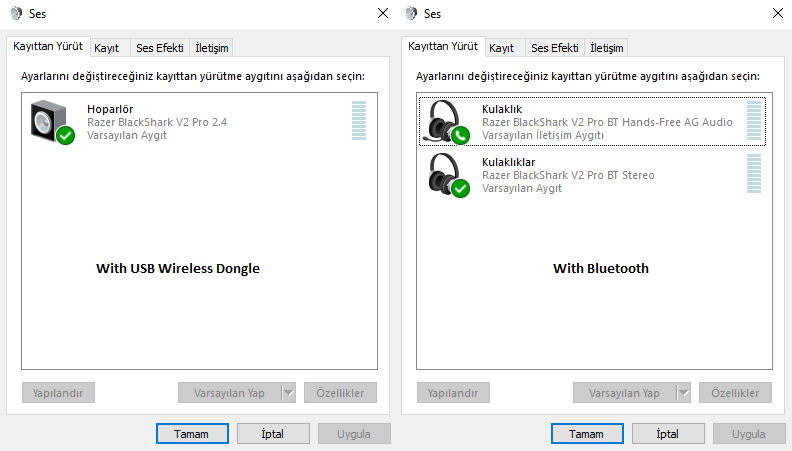
Task: Click the Ses sound icon in right window title
Action: pyautogui.click(x=411, y=14)
